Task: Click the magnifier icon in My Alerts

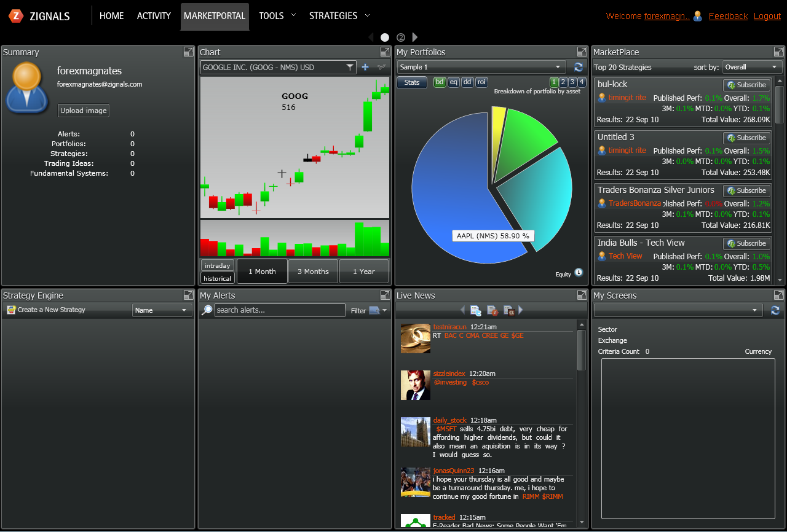Action: point(207,310)
